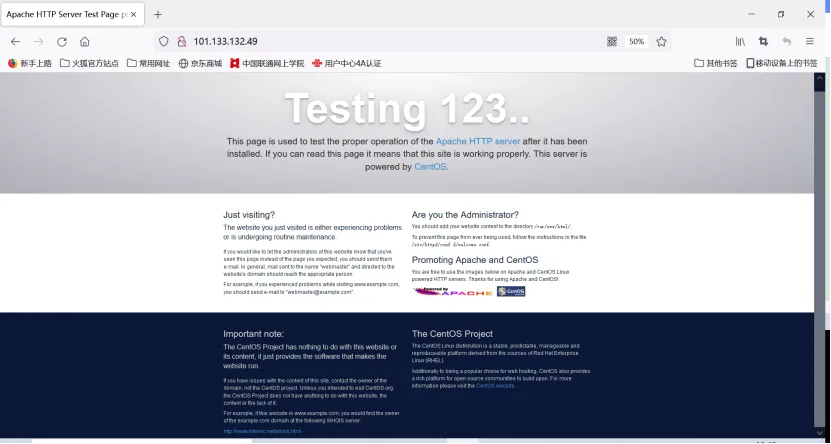Open the 火狐官方站点 bookmark folder
The image size is (831, 444).
click(x=89, y=64)
